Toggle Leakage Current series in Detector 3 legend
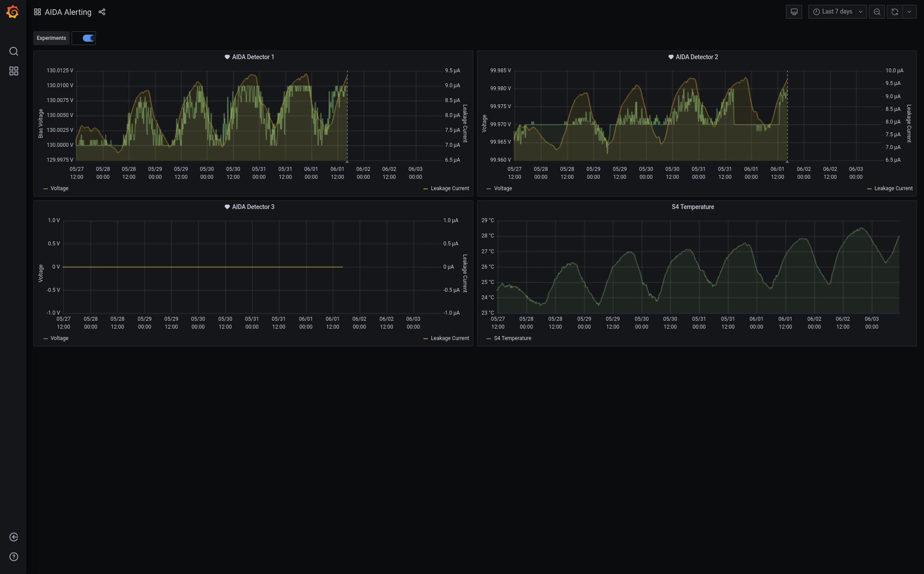The height and width of the screenshot is (574, 924). tap(450, 338)
